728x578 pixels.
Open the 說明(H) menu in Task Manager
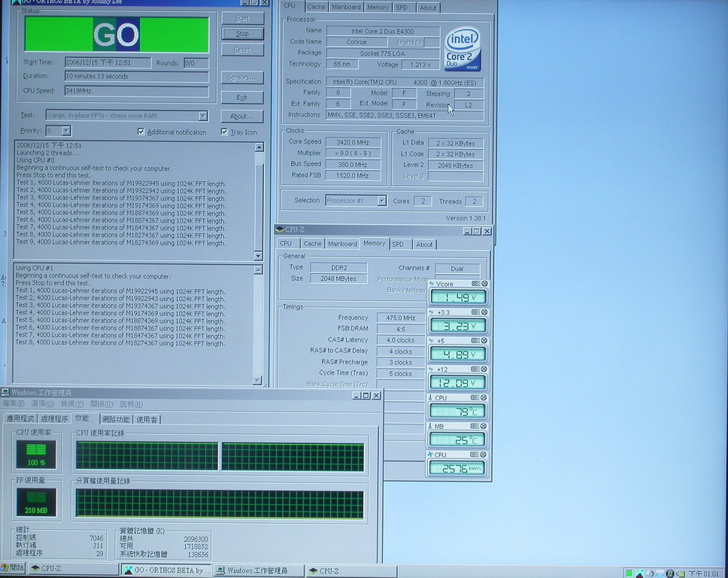pos(132,404)
